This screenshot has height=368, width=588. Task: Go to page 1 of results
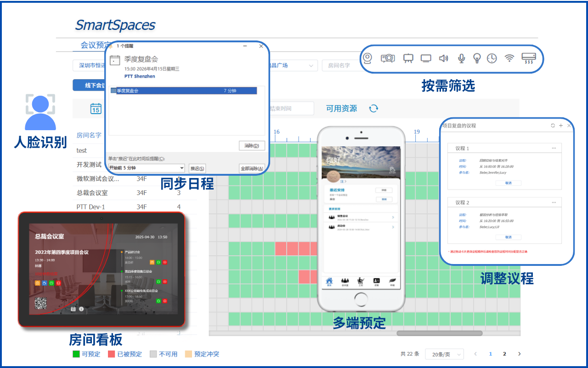pyautogui.click(x=491, y=354)
